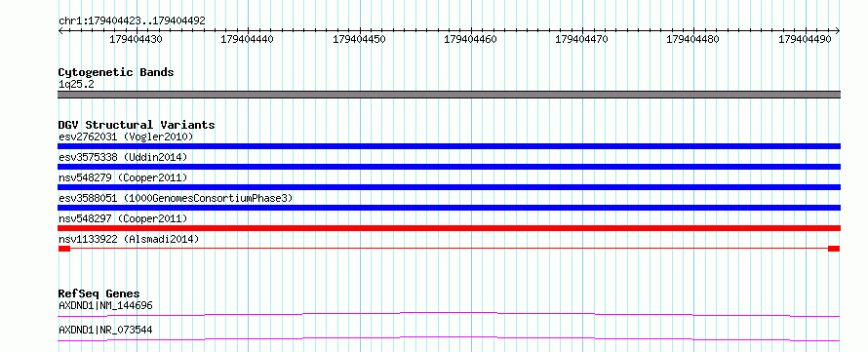
Task: Select magenta line of AXDND1 NR_073544 transcript
Action: [x=449, y=338]
